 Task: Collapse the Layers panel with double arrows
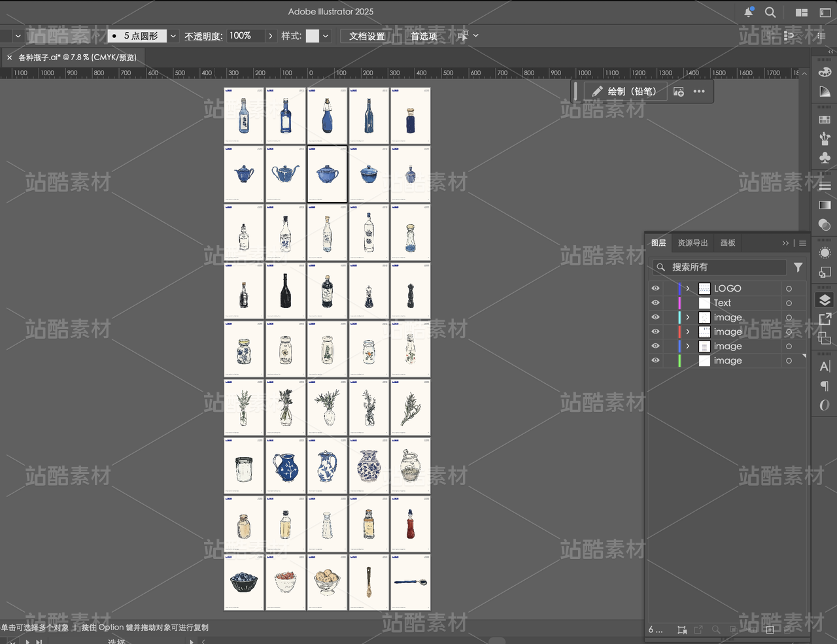(x=785, y=243)
